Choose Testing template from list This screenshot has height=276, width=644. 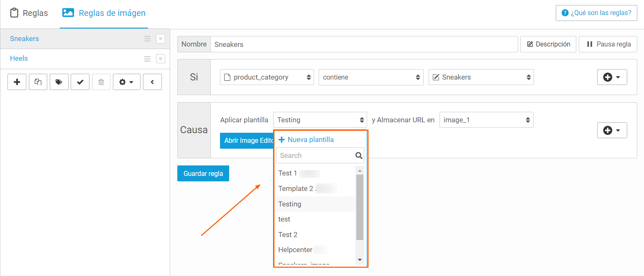point(316,204)
